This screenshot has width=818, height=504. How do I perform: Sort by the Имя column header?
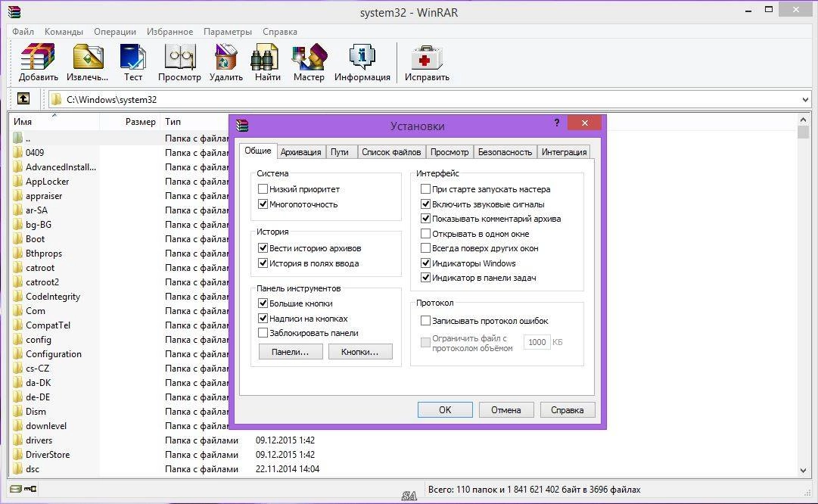pyautogui.click(x=54, y=122)
